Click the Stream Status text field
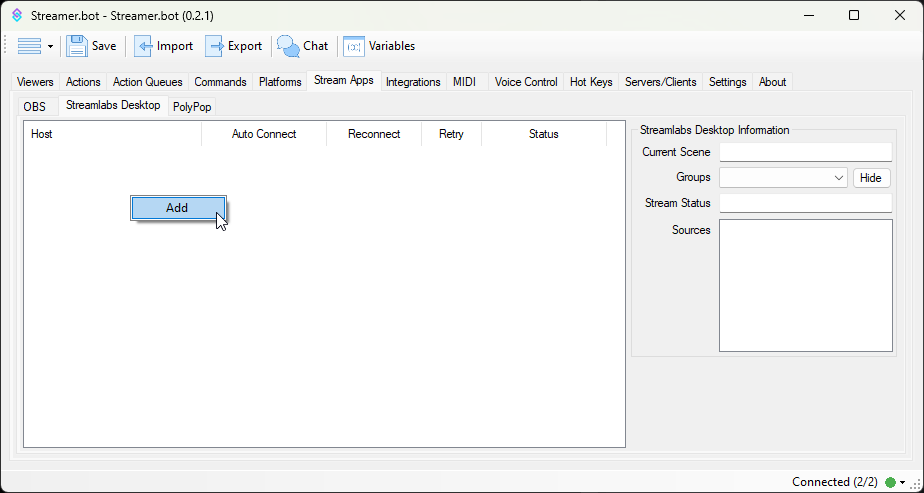Screen dimensions: 924x493 point(805,203)
